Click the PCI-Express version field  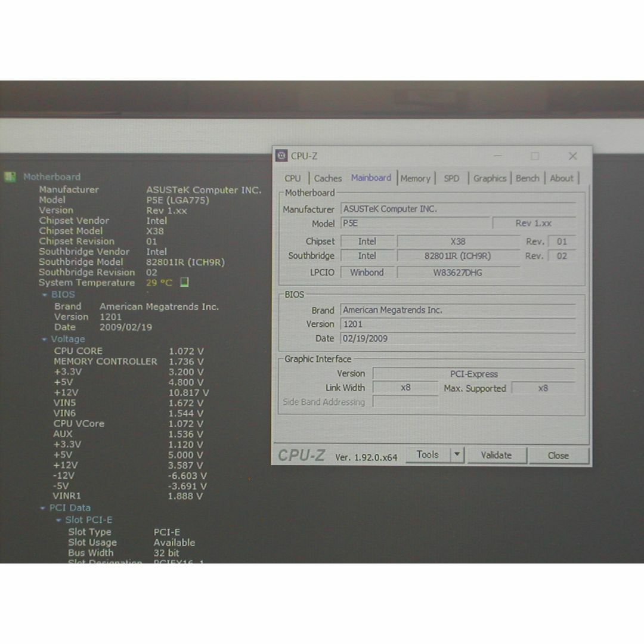[474, 374]
